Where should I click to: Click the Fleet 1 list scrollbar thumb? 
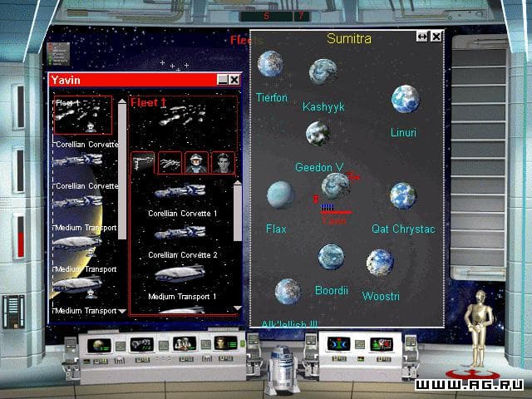(x=238, y=213)
